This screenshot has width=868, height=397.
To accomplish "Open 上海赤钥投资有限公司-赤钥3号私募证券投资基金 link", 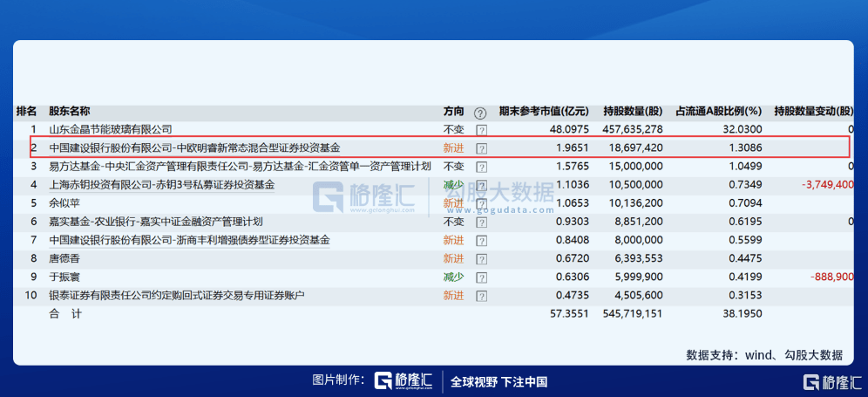I will point(161,185).
